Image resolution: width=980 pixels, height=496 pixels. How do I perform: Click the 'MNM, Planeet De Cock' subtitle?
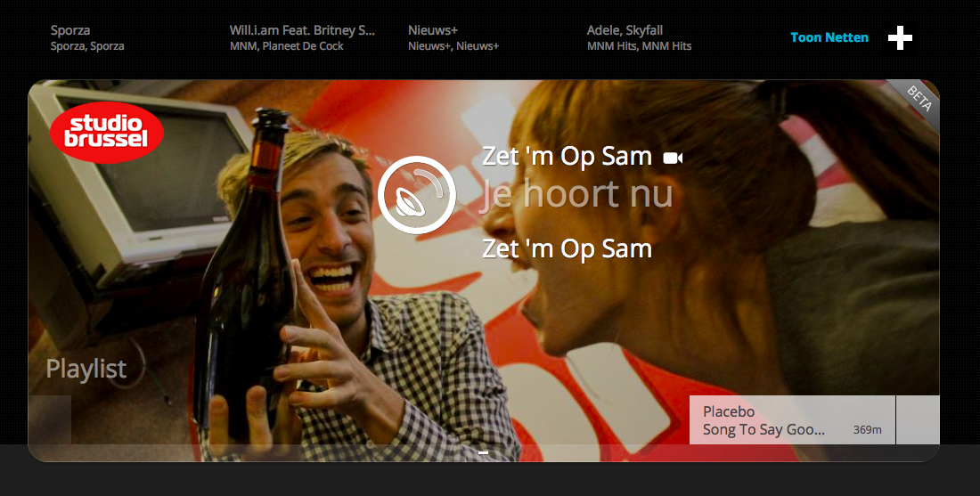click(286, 46)
